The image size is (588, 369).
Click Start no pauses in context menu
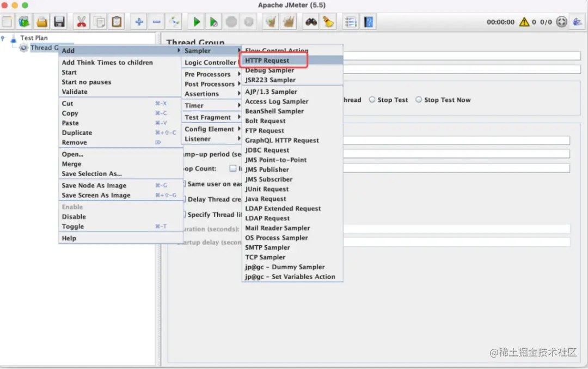pyautogui.click(x=120, y=82)
